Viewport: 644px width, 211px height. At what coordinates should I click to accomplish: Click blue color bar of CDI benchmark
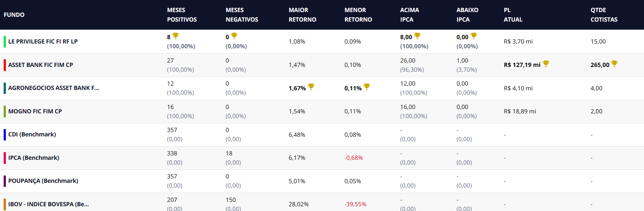tap(5, 135)
